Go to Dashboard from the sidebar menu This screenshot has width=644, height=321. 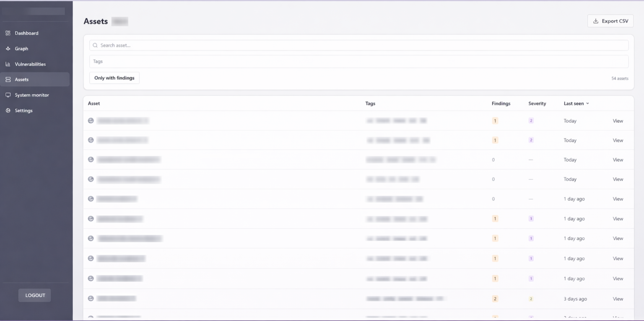27,33
